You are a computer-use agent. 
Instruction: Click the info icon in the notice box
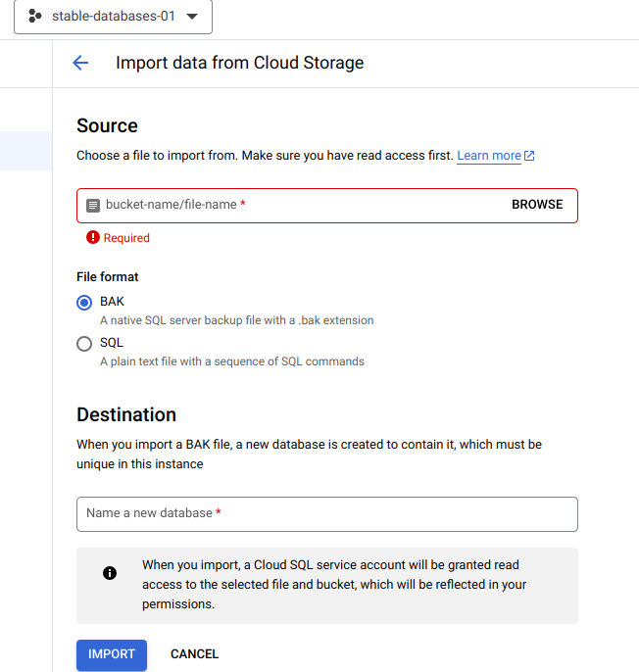click(x=110, y=573)
